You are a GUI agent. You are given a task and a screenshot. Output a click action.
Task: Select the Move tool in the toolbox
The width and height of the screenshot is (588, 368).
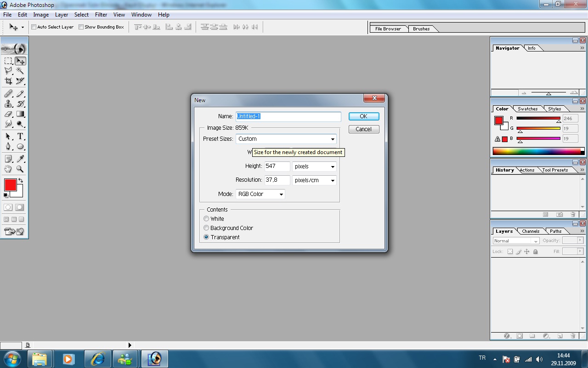[x=20, y=61]
